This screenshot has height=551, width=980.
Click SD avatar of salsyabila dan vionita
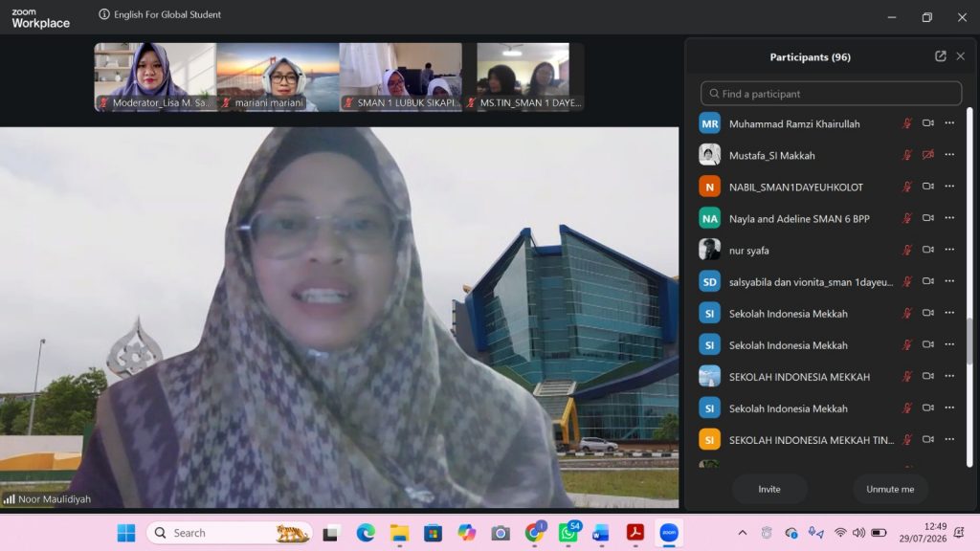point(709,281)
